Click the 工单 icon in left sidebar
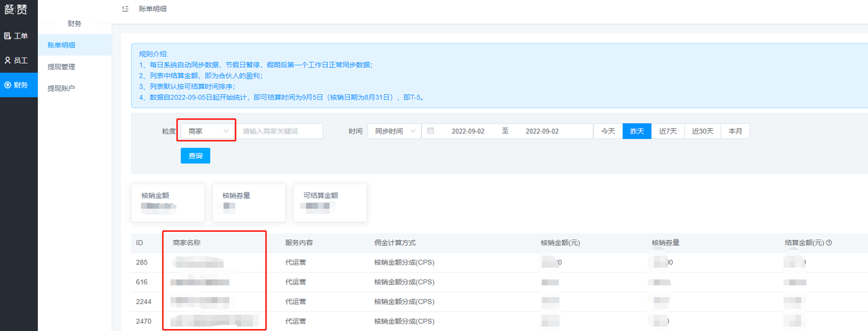The width and height of the screenshot is (868, 331). 8,36
